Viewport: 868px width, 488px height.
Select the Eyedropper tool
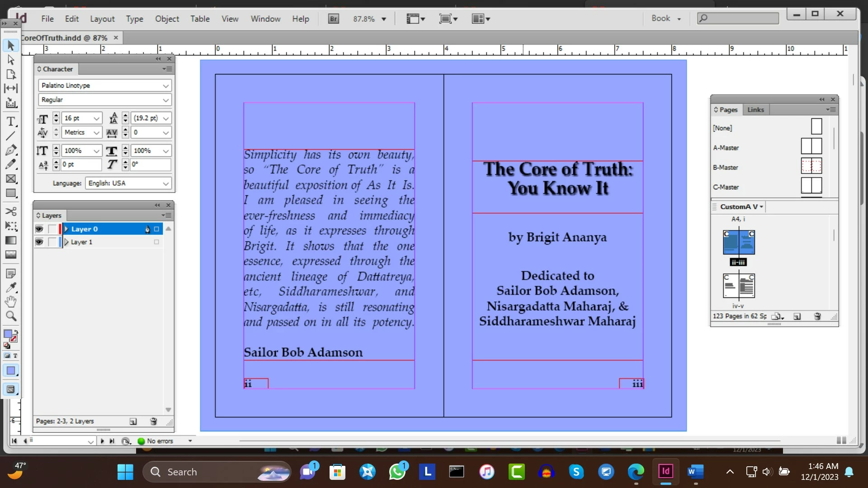click(x=10, y=287)
